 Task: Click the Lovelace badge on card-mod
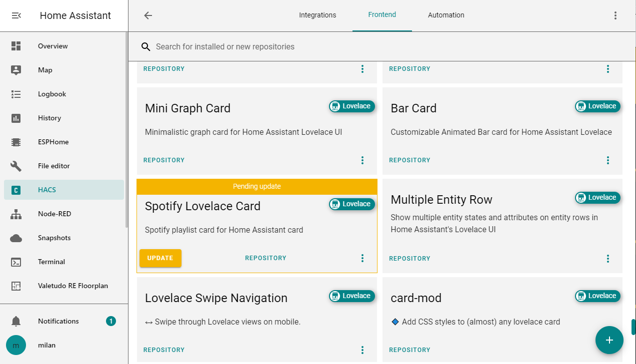tap(597, 296)
